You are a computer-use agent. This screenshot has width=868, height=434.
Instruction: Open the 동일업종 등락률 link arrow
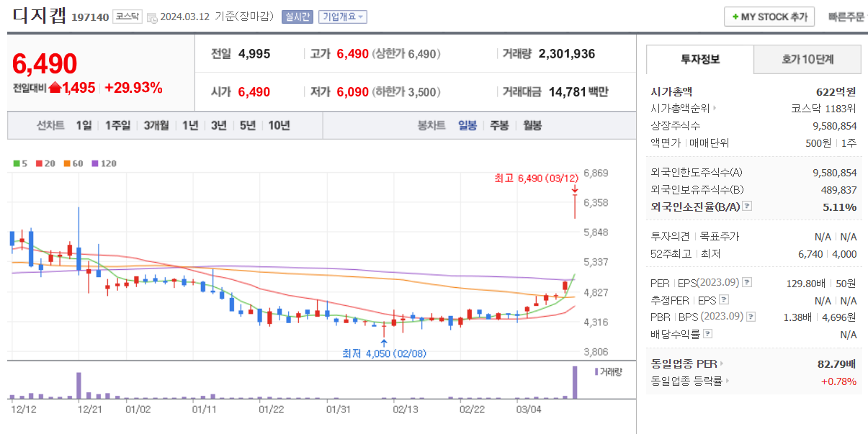point(728,381)
